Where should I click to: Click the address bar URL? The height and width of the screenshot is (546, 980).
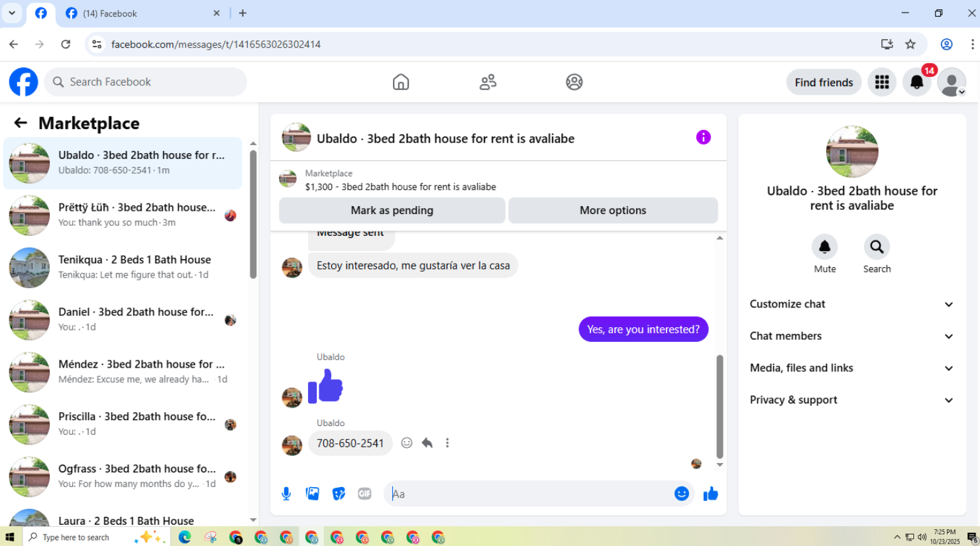click(216, 44)
